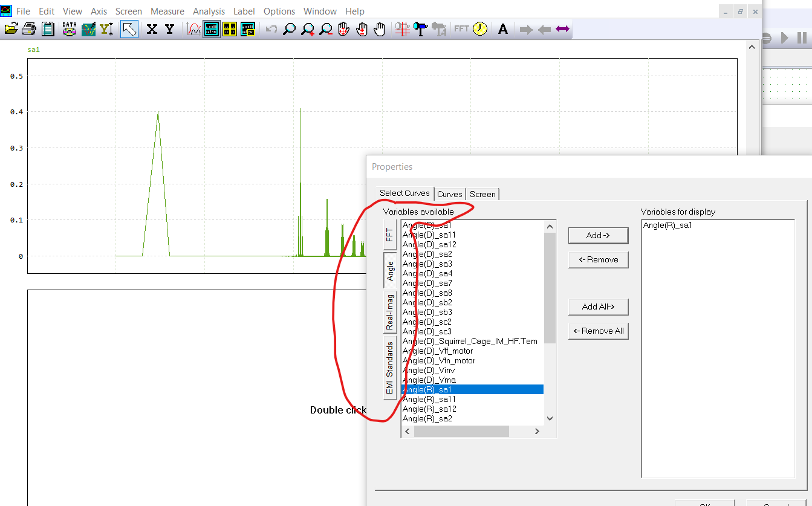This screenshot has height=506, width=812.
Task: Open the file-open folder icon
Action: pos(11,28)
